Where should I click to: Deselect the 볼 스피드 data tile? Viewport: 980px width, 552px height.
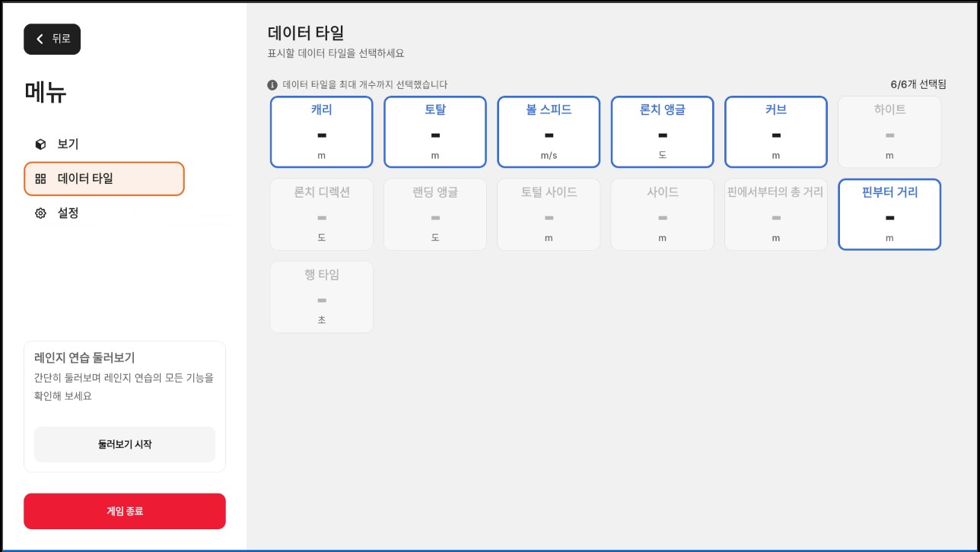(x=549, y=132)
